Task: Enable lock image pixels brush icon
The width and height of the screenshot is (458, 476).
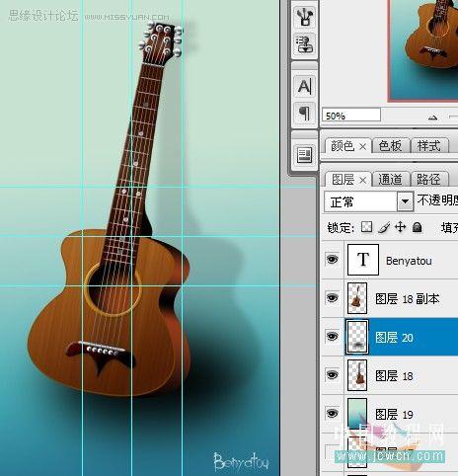Action: coord(384,227)
